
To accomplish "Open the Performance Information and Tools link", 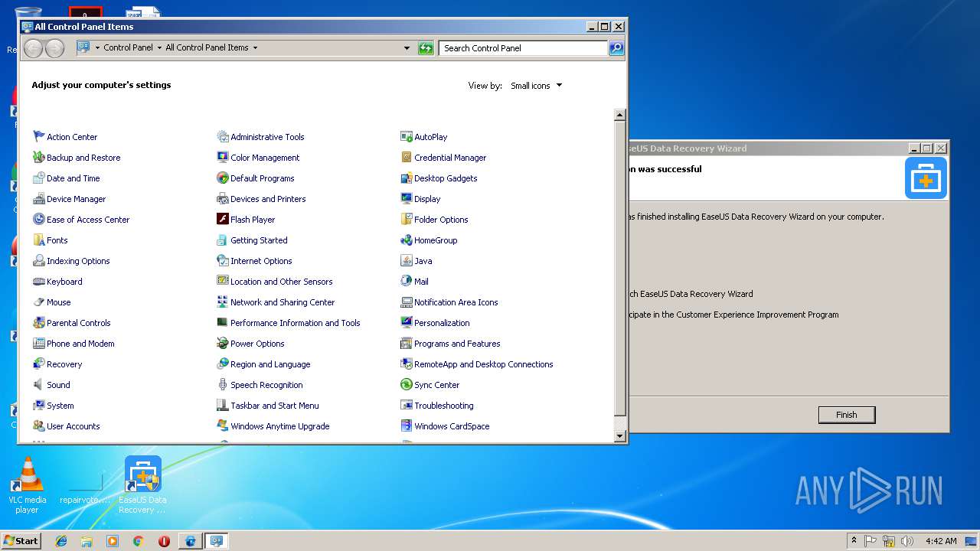I will [x=296, y=323].
